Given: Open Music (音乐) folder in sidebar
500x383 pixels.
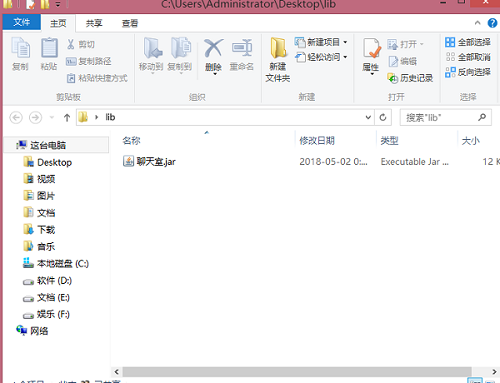Looking at the screenshot, I should [39, 247].
